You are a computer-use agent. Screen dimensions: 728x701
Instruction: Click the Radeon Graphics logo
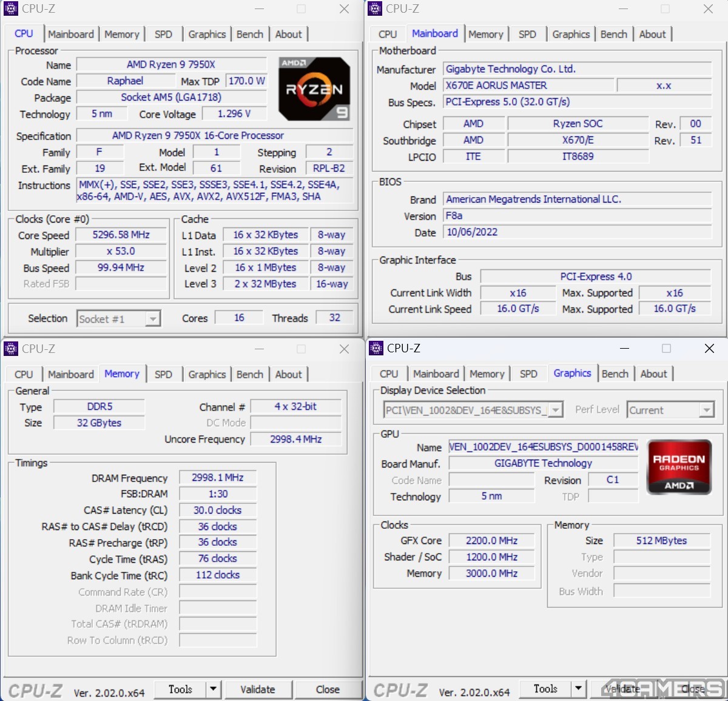(x=679, y=468)
